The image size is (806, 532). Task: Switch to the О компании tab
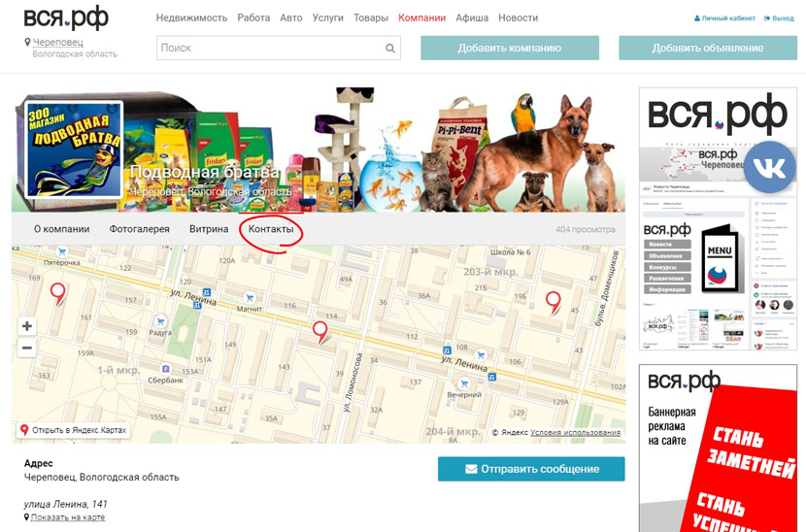[x=62, y=229]
